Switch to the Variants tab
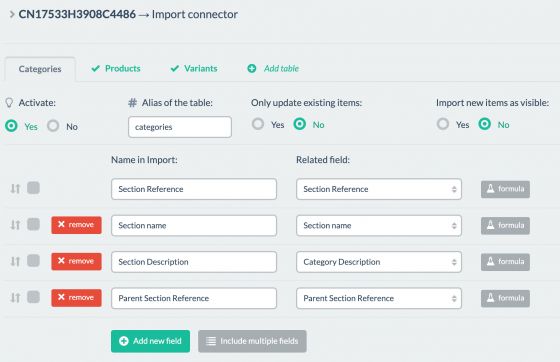 point(194,69)
